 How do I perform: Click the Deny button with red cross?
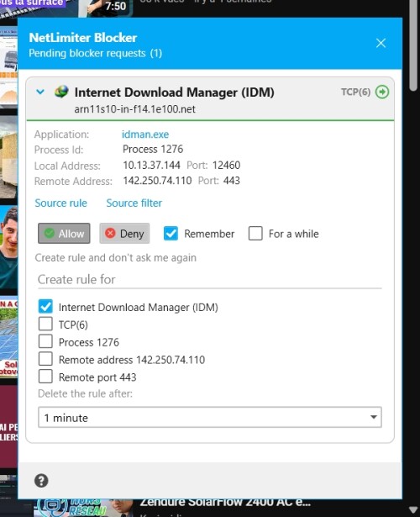[124, 234]
